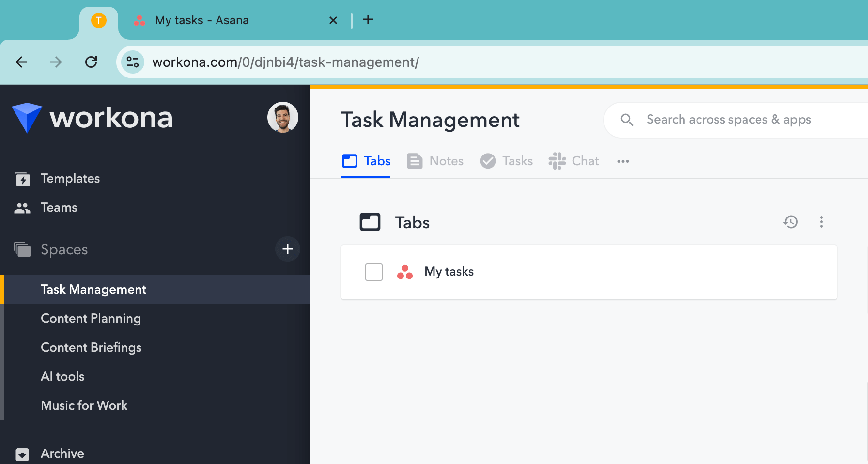Click the Task Management page title
Image resolution: width=868 pixels, height=464 pixels.
pyautogui.click(x=430, y=120)
